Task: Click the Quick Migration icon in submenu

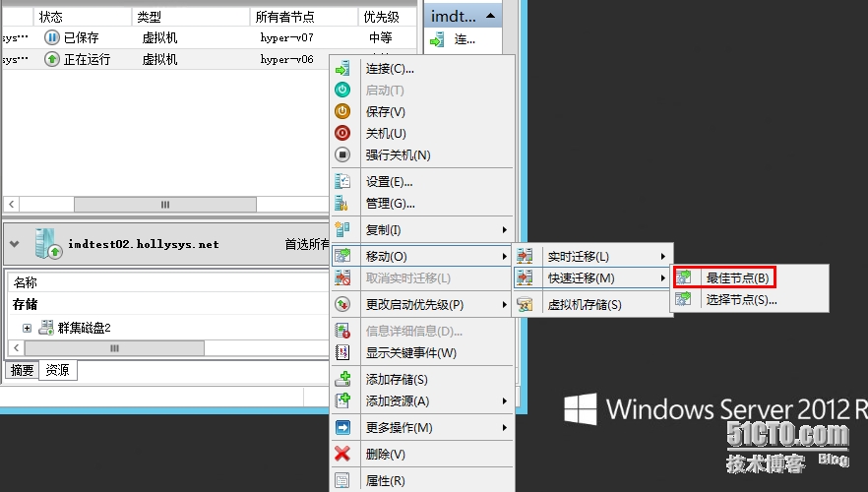Action: 525,277
